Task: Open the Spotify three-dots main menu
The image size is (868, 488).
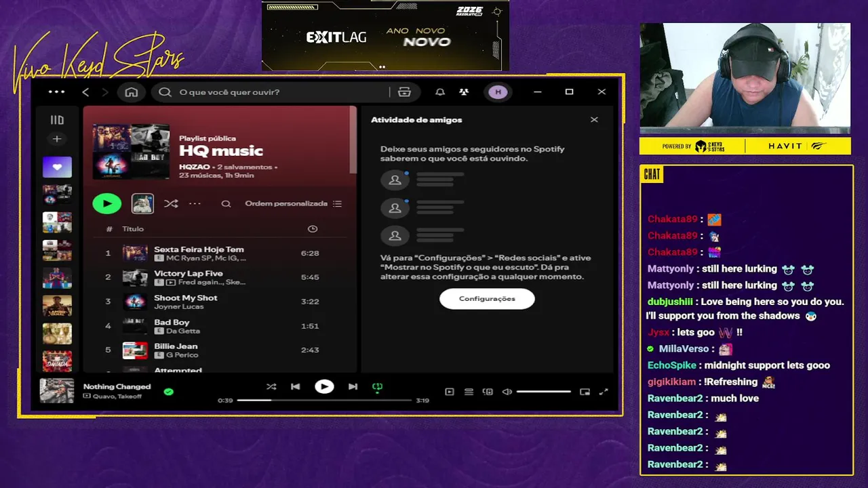Action: click(57, 92)
